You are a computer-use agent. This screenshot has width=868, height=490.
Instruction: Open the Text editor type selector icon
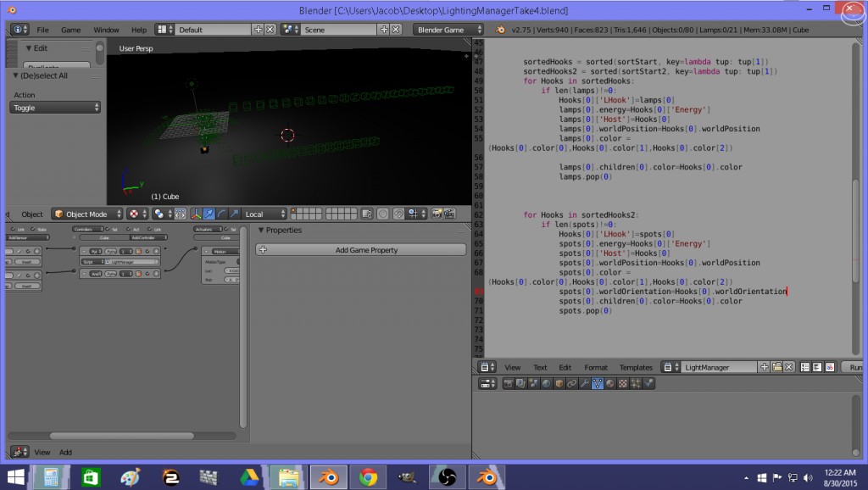point(484,367)
